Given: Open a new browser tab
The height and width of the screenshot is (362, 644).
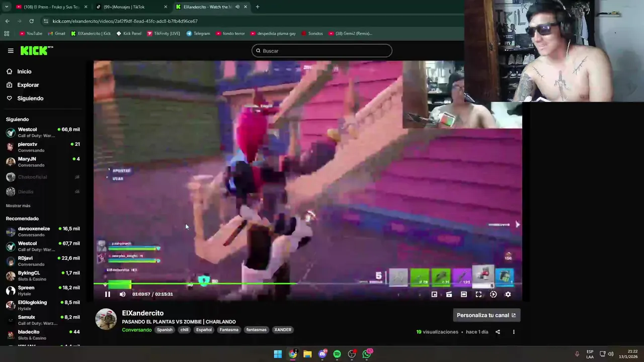Looking at the screenshot, I should [257, 7].
